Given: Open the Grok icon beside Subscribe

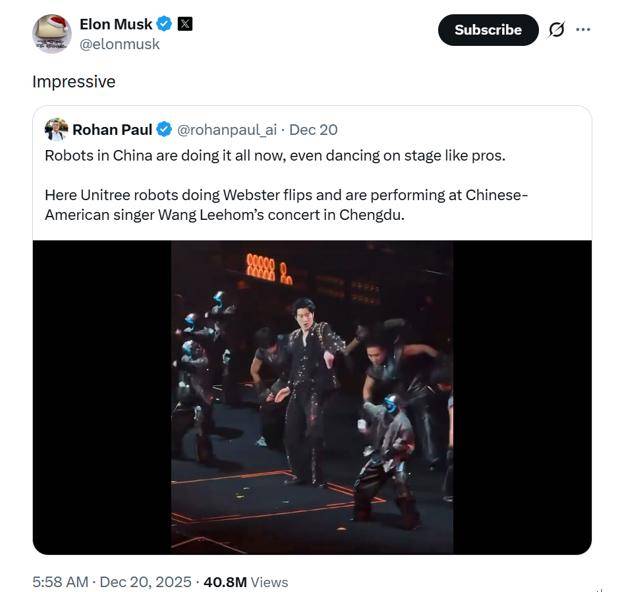Looking at the screenshot, I should (556, 30).
